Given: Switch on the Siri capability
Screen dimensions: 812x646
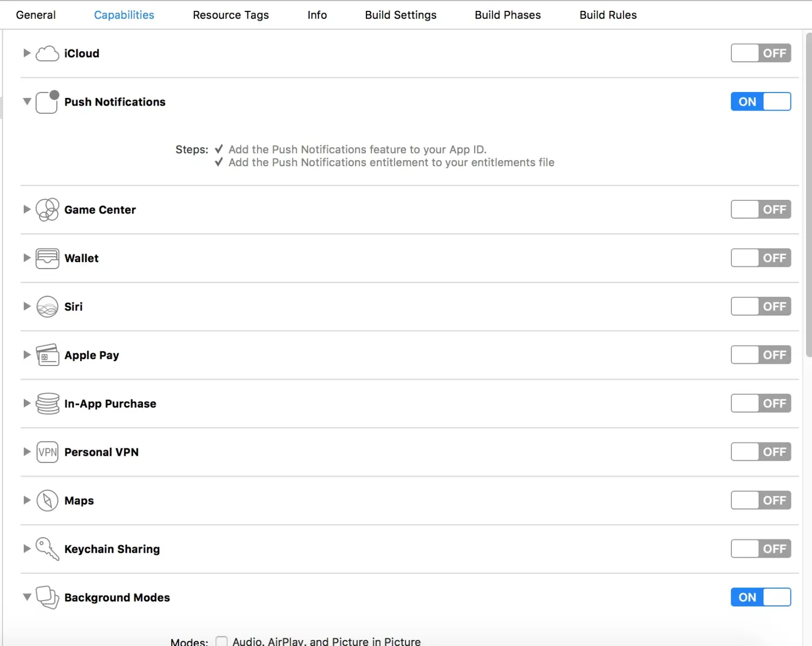Looking at the screenshot, I should coord(761,306).
